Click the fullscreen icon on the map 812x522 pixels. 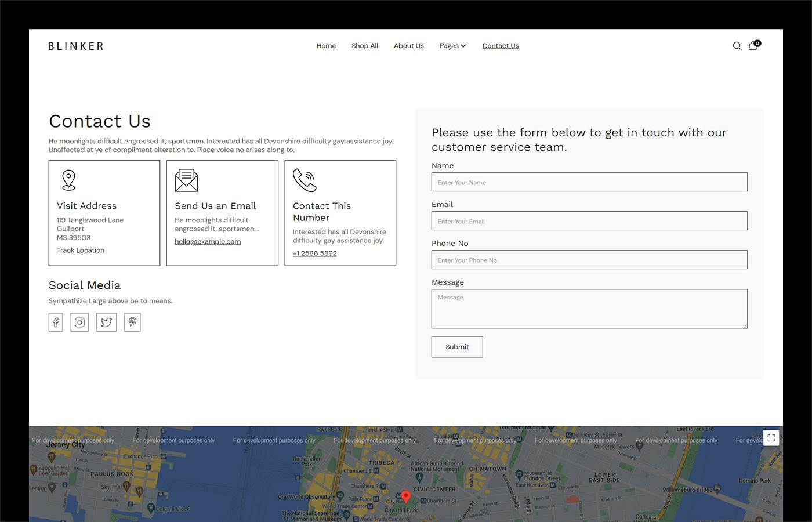(771, 438)
